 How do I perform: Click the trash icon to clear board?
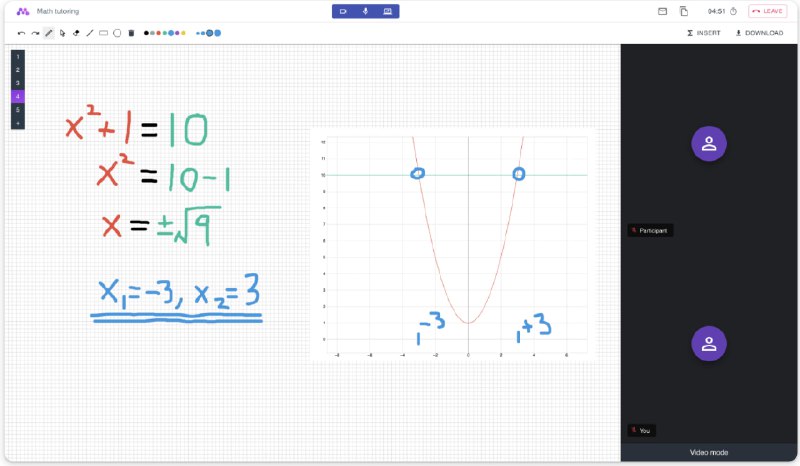131,33
